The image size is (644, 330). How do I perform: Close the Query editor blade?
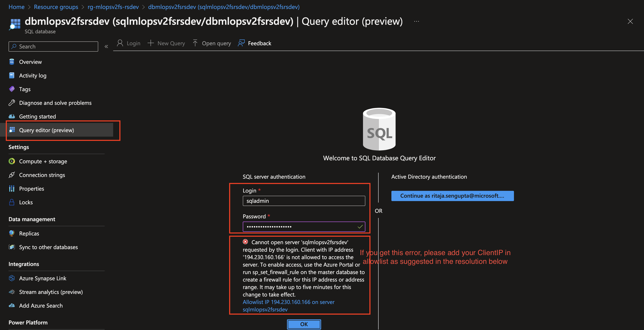pos(630,22)
